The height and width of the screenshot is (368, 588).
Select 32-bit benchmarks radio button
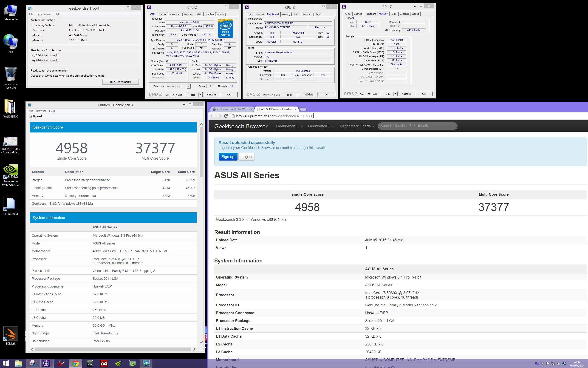click(34, 55)
